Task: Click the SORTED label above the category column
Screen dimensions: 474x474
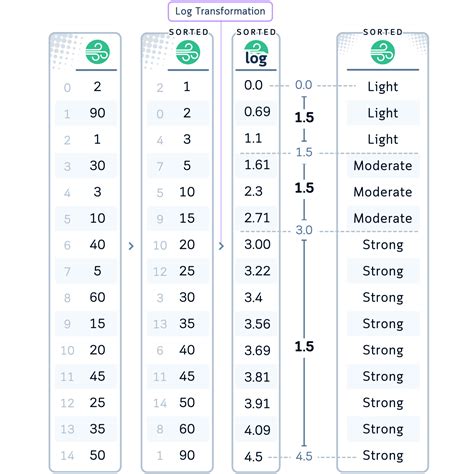Action: click(383, 32)
